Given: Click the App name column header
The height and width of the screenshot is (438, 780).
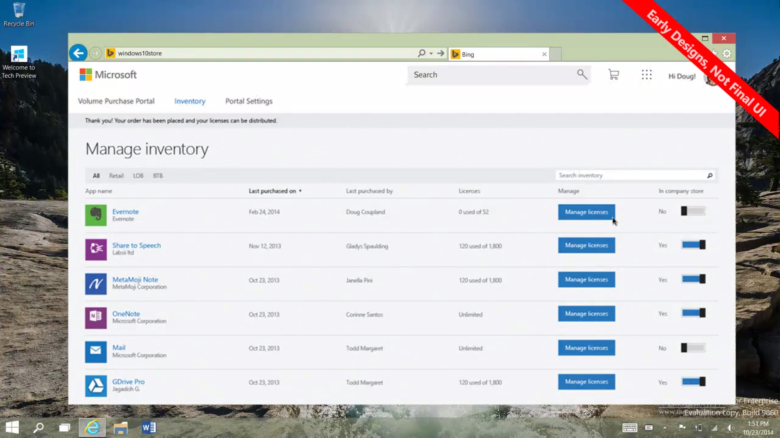Looking at the screenshot, I should pos(98,191).
